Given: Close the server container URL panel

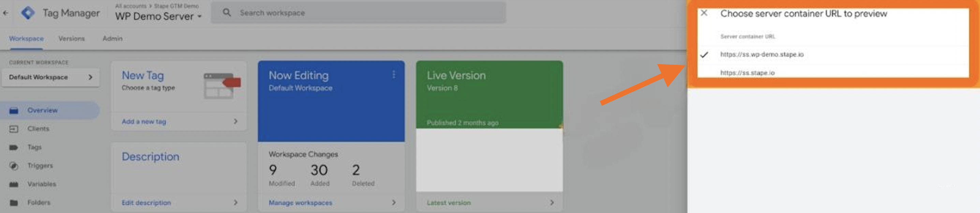Looking at the screenshot, I should coord(704,13).
